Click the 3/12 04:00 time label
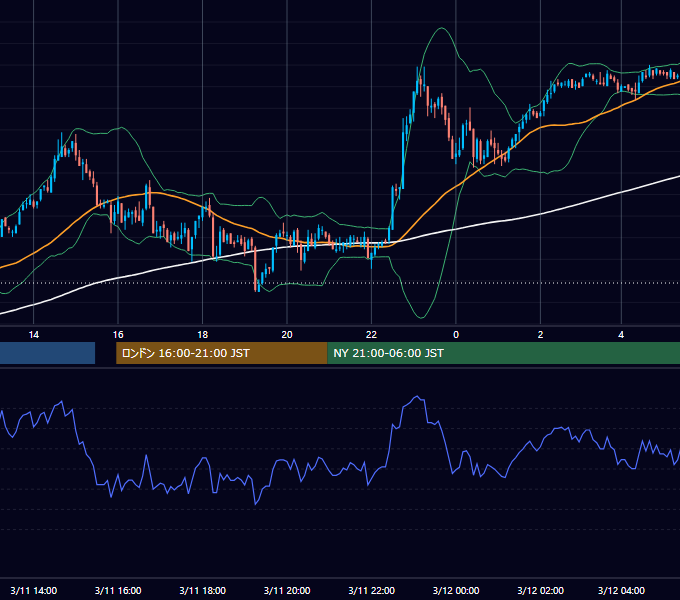This screenshot has height=600, width=680. 621,590
